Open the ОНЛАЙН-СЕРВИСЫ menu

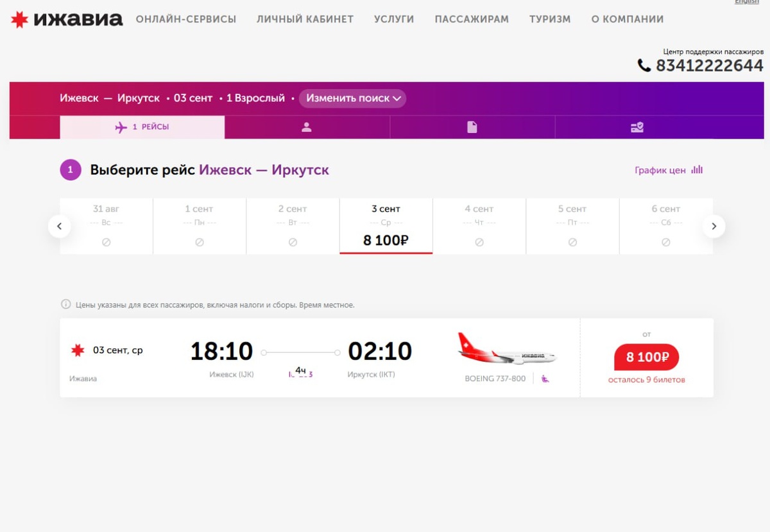186,19
